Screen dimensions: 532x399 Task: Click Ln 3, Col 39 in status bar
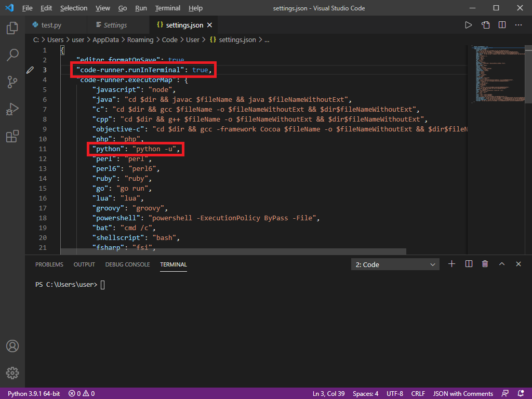click(x=328, y=394)
